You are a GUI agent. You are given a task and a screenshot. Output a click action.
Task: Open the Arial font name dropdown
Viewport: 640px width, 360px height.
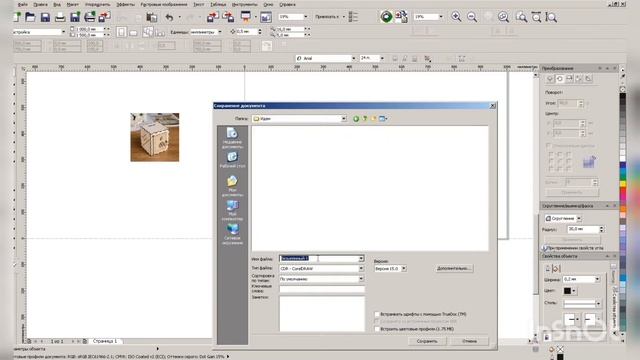click(353, 58)
